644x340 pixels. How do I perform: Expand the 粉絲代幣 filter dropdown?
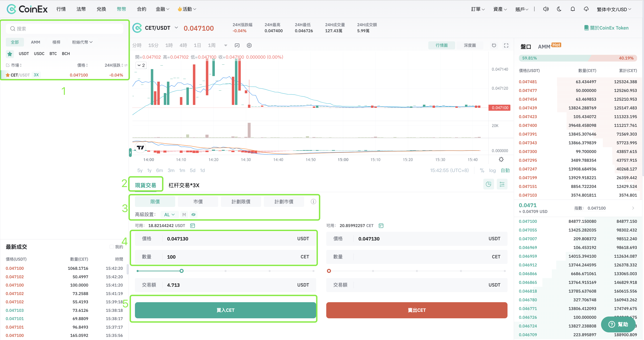pyautogui.click(x=82, y=42)
